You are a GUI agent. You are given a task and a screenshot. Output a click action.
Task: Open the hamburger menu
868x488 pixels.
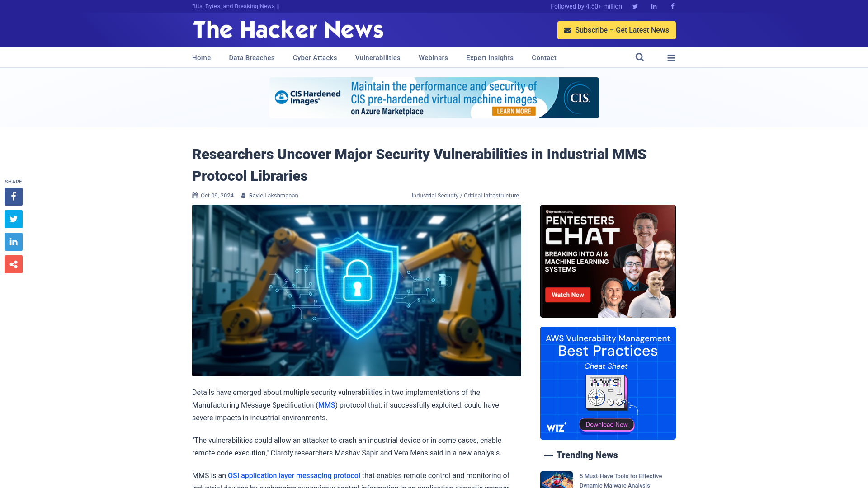pyautogui.click(x=671, y=57)
